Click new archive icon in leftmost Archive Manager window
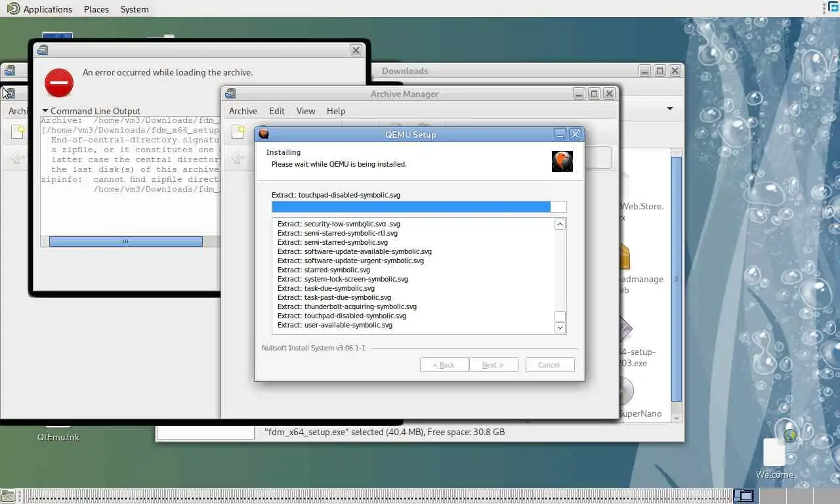840x504 pixels. coord(18,132)
